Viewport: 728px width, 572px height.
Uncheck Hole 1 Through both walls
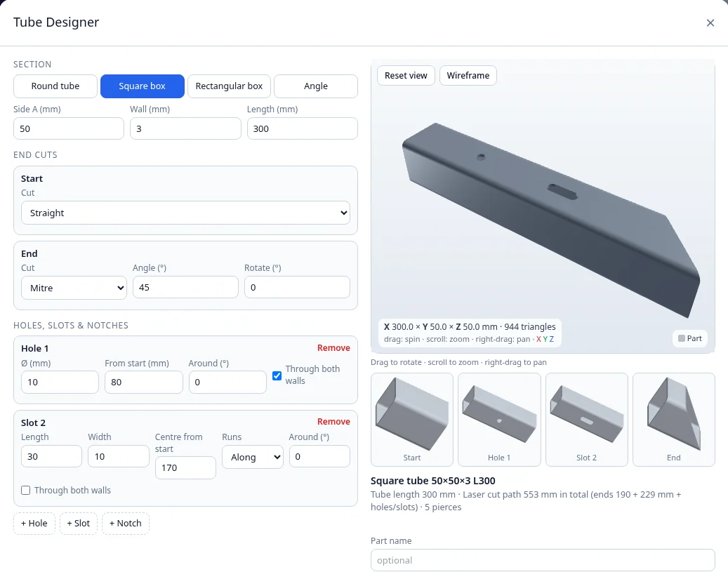point(277,375)
